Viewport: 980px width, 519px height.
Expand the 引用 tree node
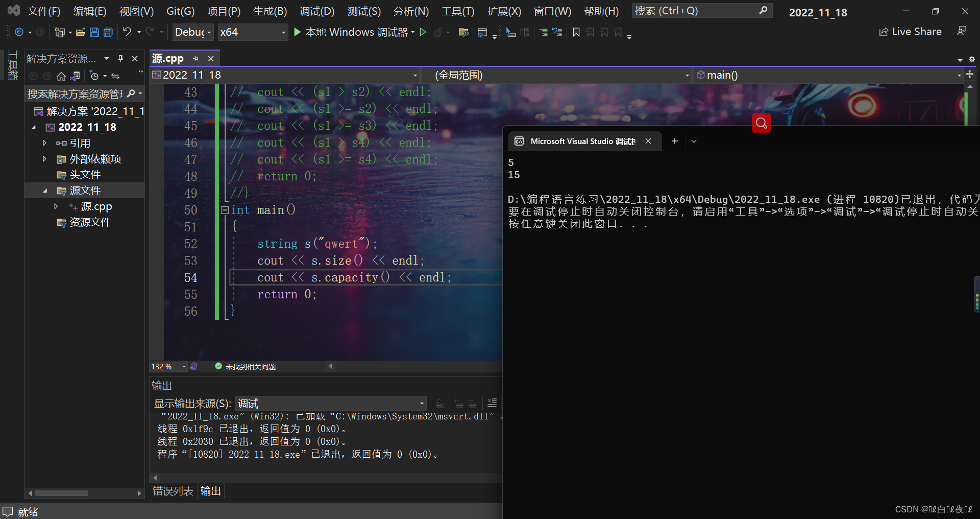pyautogui.click(x=44, y=143)
